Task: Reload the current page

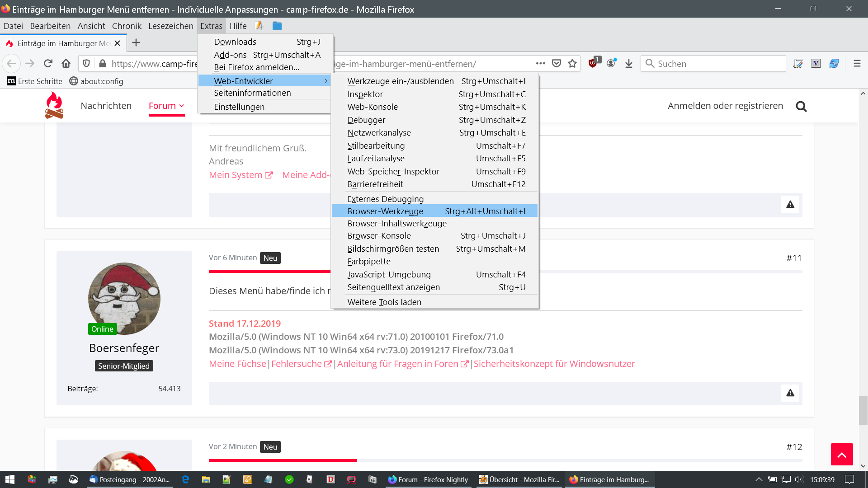Action: click(48, 64)
